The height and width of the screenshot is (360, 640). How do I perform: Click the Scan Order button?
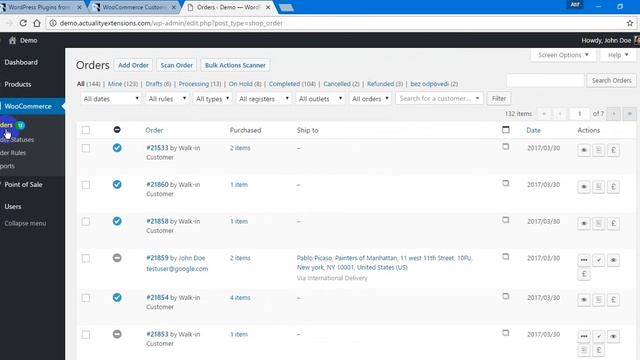click(x=176, y=65)
